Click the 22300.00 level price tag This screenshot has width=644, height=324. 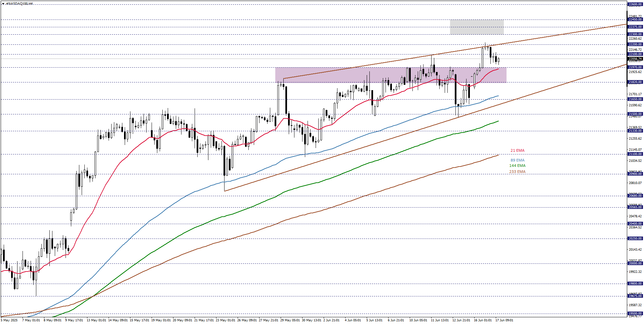pyautogui.click(x=635, y=34)
